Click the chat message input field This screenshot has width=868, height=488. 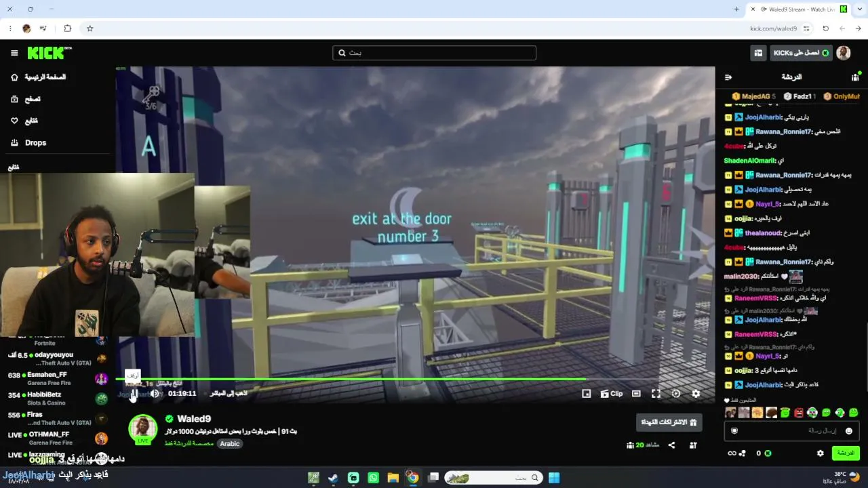pyautogui.click(x=791, y=431)
